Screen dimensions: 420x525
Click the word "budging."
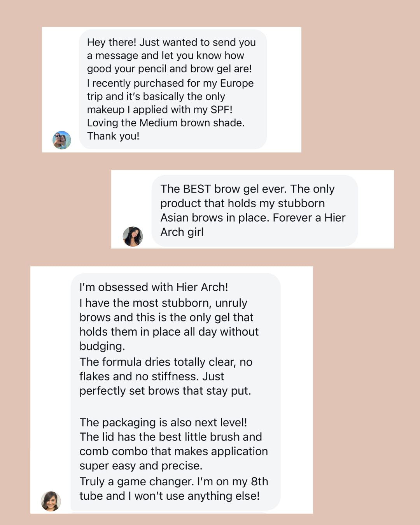(x=102, y=346)
